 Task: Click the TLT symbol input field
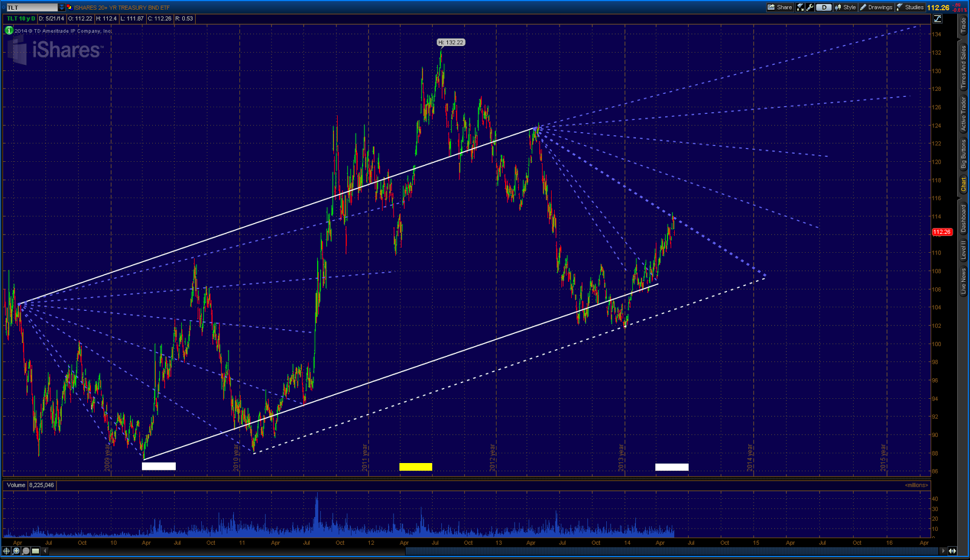(x=32, y=7)
